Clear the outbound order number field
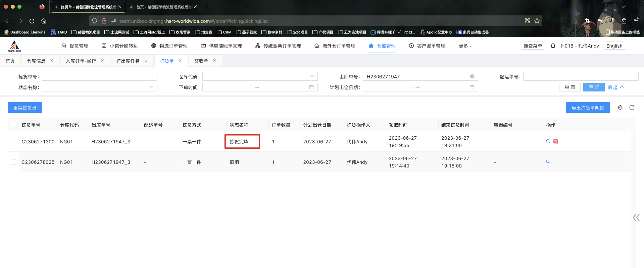 (x=472, y=76)
